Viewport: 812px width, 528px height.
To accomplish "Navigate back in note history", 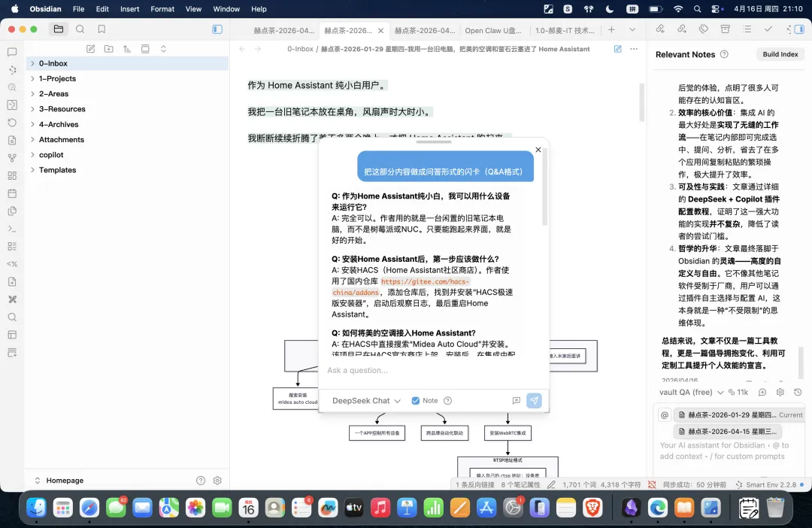I will click(x=242, y=49).
